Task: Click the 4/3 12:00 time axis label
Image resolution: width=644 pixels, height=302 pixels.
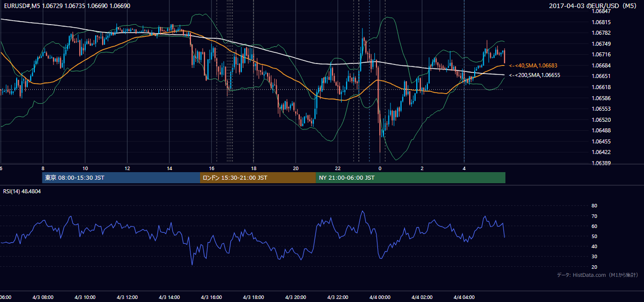Action: pyautogui.click(x=127, y=297)
